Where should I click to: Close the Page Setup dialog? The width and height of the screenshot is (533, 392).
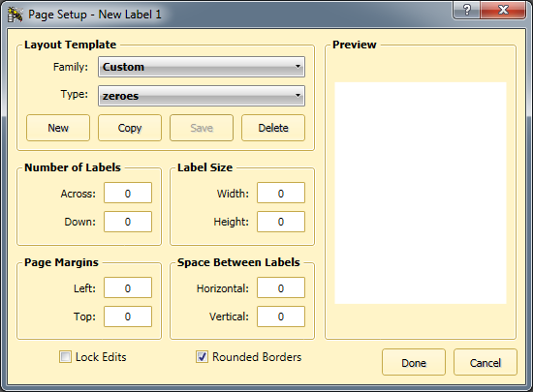coord(503,10)
